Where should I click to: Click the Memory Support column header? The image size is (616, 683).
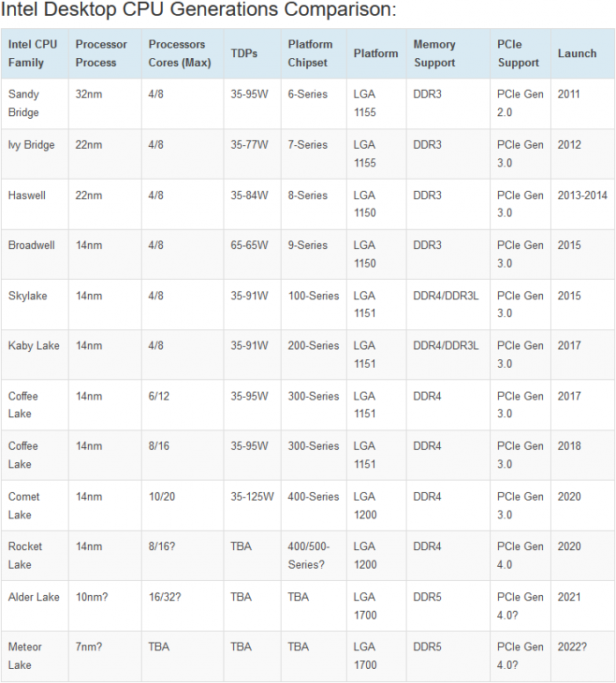coord(435,54)
